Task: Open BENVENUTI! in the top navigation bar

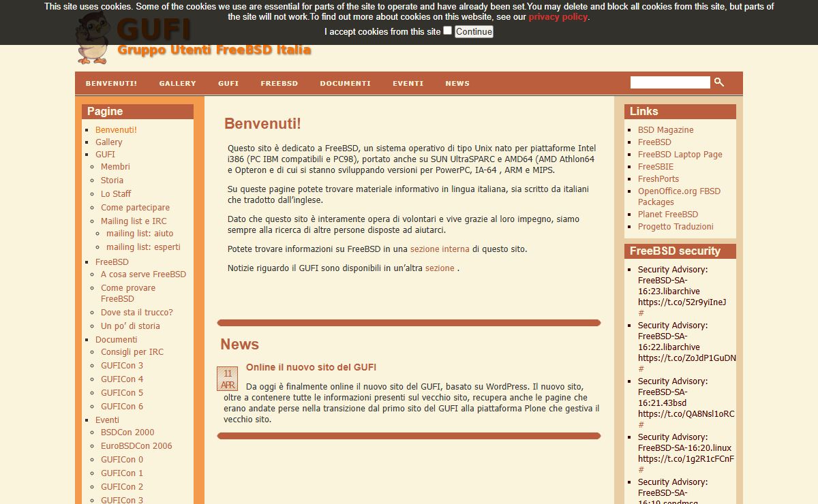Action: pyautogui.click(x=111, y=83)
